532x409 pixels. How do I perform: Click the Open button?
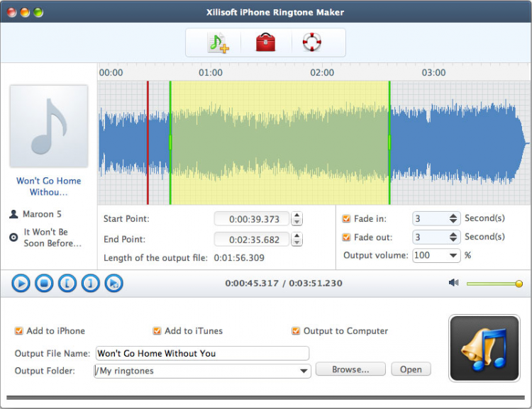pos(411,369)
